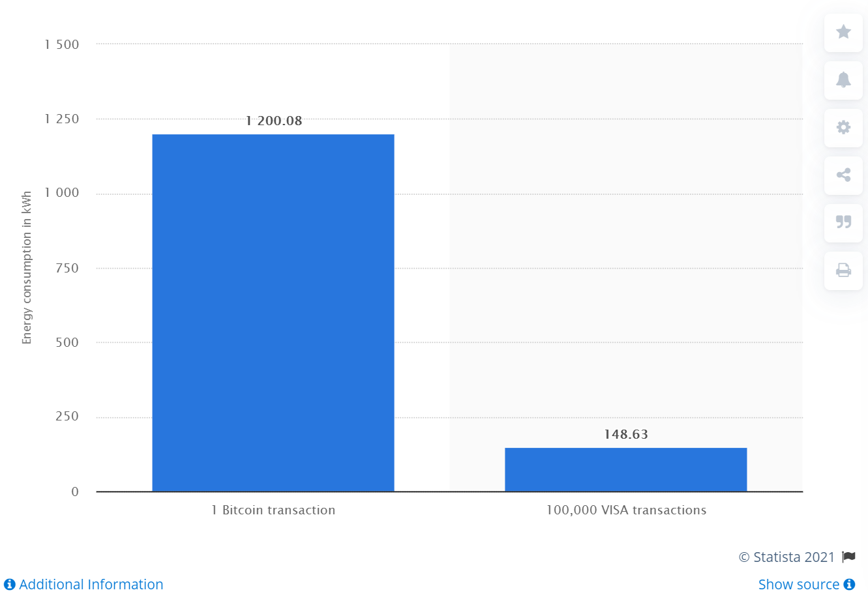Viewport: 868px width, 603px height.
Task: Click the 750 y-axis tick label
Action: (x=67, y=268)
